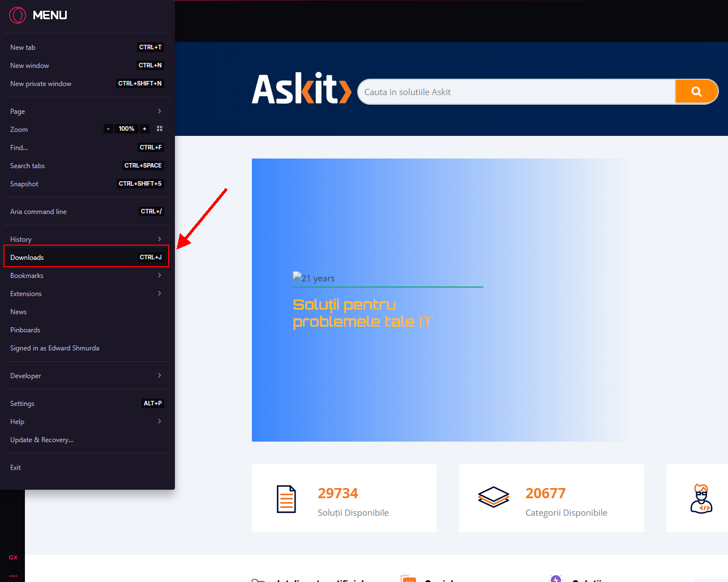Click the GX icon in sidebar
This screenshot has height=582, width=728.
click(x=13, y=558)
